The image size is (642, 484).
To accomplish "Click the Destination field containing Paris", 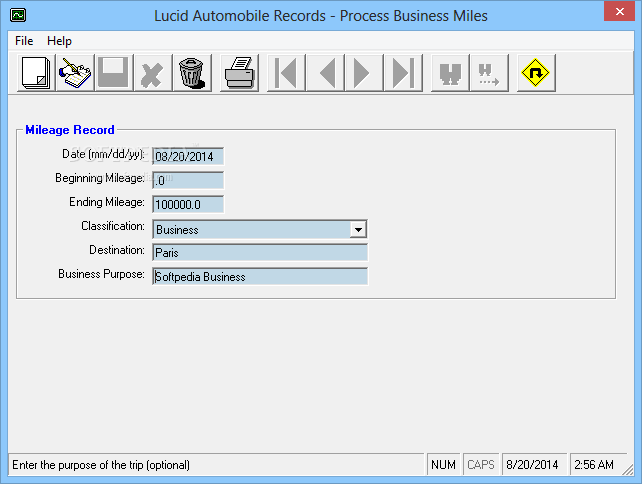I will pyautogui.click(x=260, y=253).
